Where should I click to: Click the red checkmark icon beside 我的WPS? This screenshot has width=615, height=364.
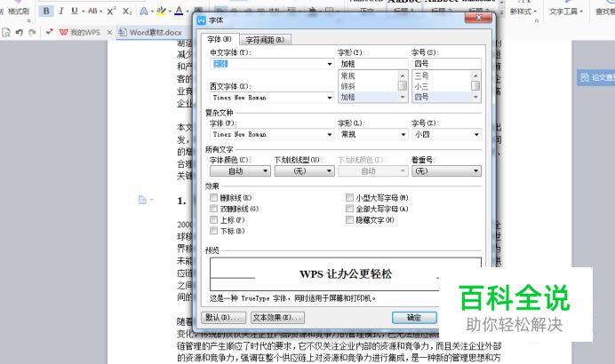click(x=49, y=32)
